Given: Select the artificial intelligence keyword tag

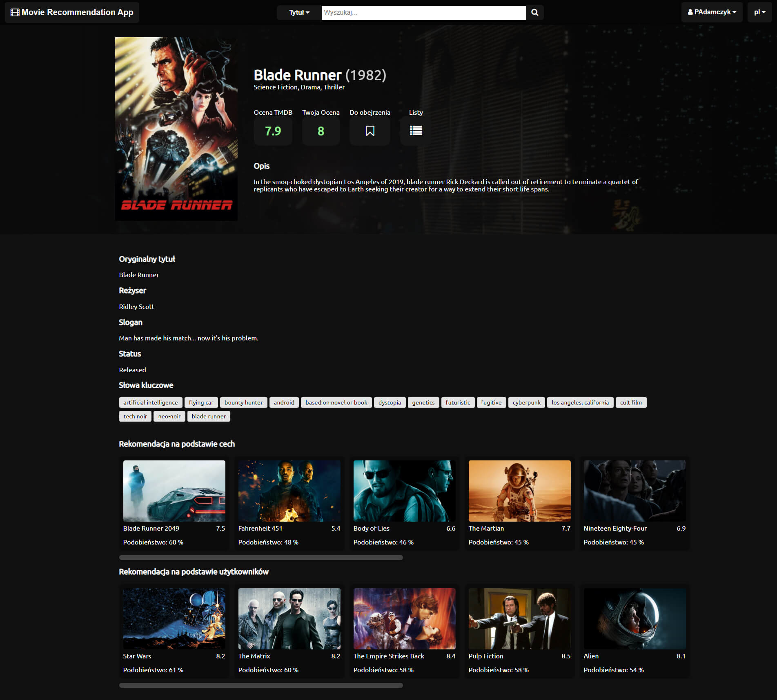Looking at the screenshot, I should click(x=151, y=402).
